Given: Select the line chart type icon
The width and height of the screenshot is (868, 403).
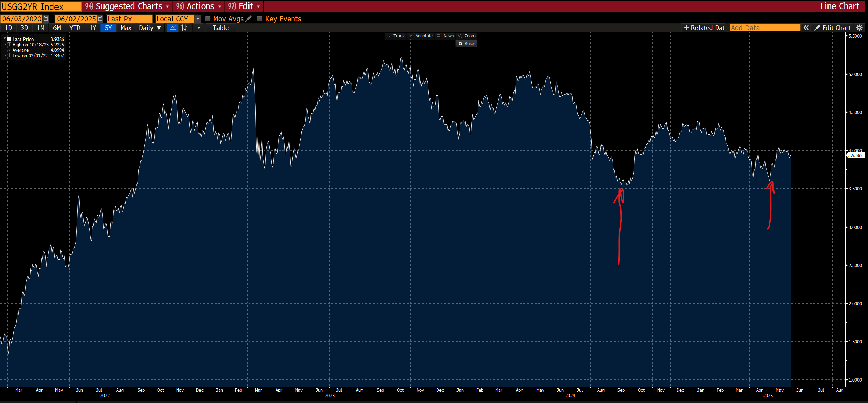Looking at the screenshot, I should [x=173, y=28].
